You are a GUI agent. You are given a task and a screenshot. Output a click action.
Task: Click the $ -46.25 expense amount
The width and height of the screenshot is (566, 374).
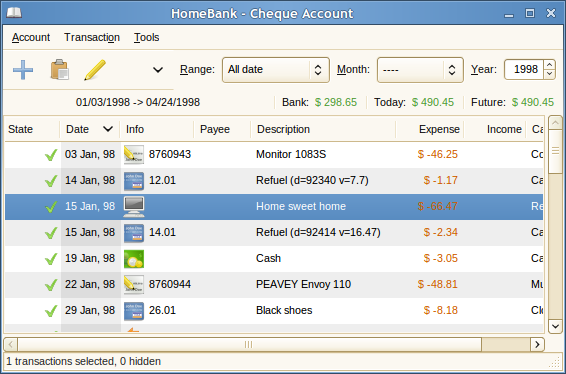(x=437, y=155)
